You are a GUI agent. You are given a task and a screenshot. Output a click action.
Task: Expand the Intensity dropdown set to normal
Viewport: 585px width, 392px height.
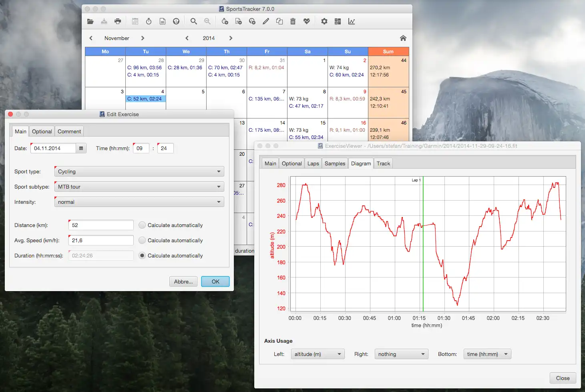tap(139, 202)
